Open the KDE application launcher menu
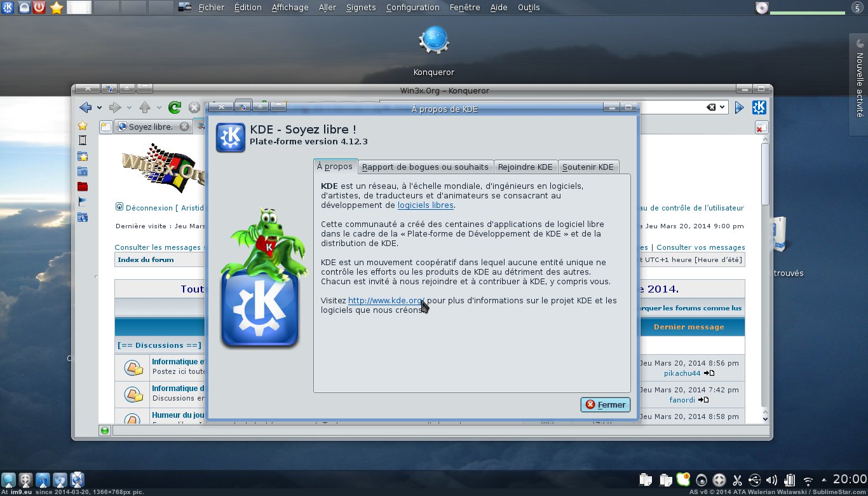 (x=10, y=8)
